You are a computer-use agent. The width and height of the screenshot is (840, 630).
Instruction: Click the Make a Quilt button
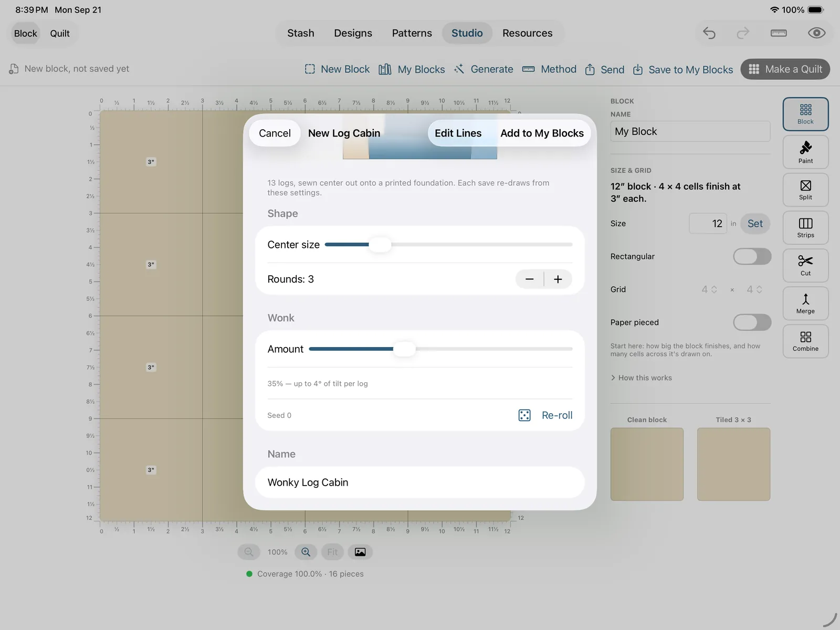[785, 69]
